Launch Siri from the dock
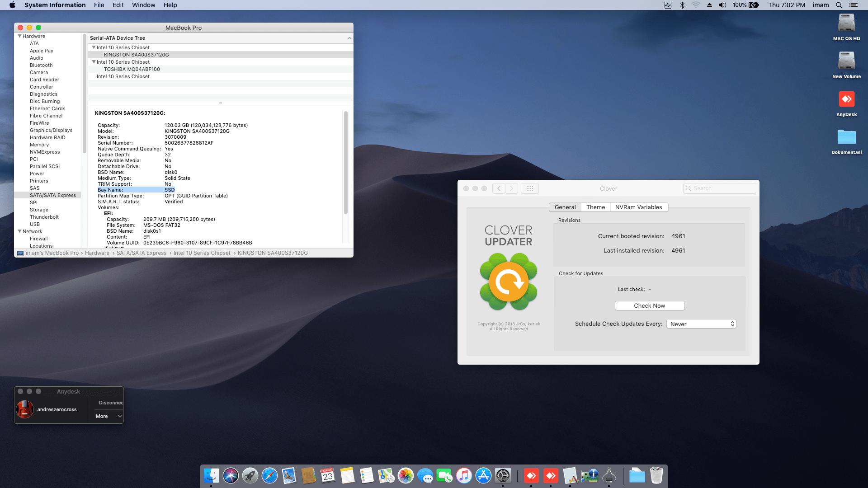The height and width of the screenshot is (488, 868). pos(231,475)
